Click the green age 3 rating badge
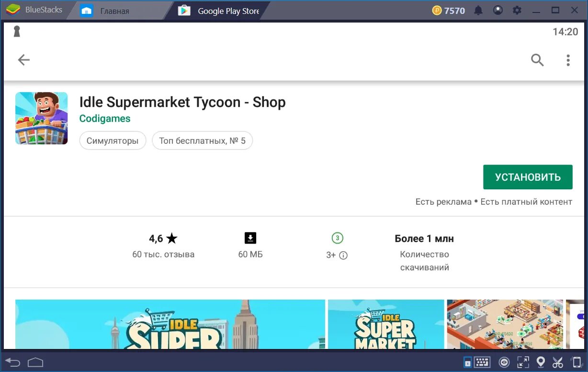This screenshot has width=588, height=372. pos(337,238)
